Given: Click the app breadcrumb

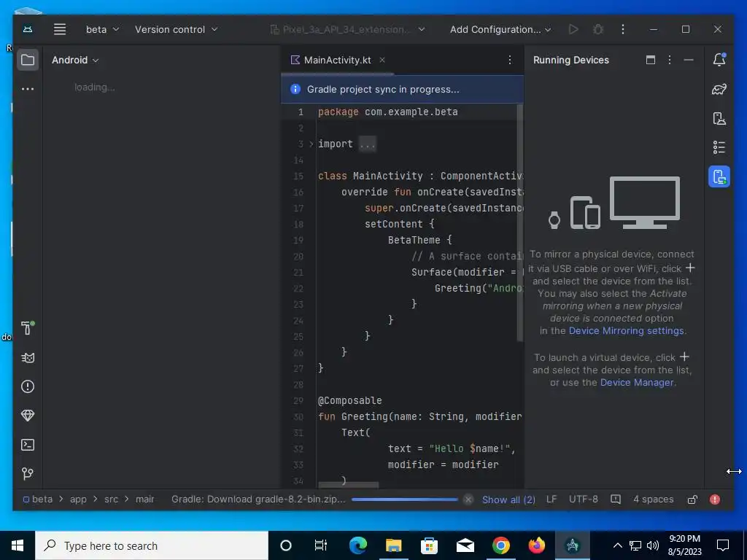Looking at the screenshot, I should (78, 499).
